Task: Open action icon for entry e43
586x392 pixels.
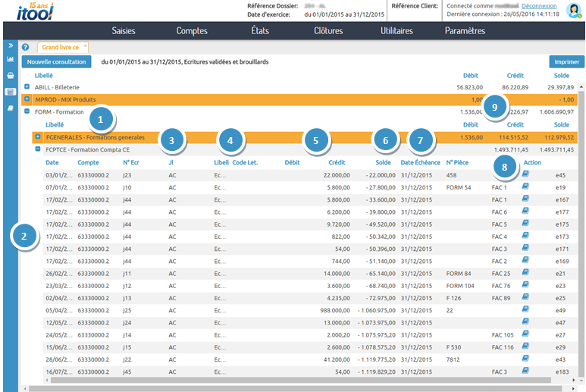Action: click(x=525, y=359)
